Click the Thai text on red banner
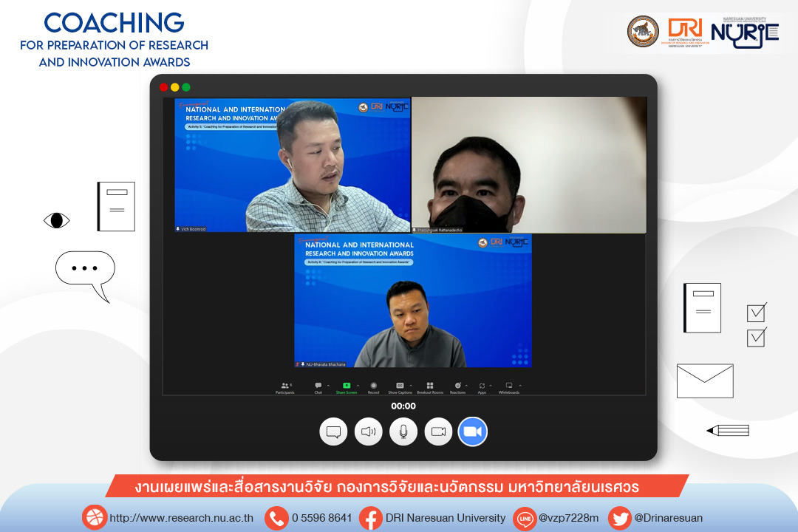798x532 pixels. pyautogui.click(x=386, y=487)
